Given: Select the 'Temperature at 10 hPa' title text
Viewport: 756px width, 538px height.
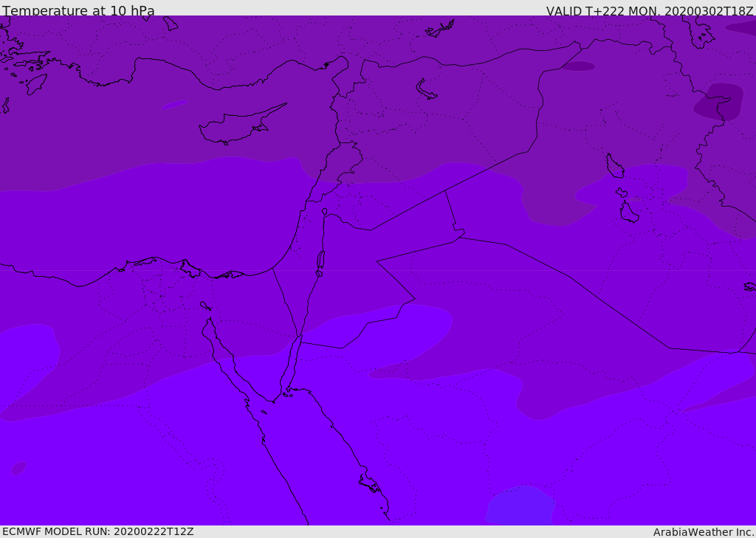Looking at the screenshot, I should 78,10.
